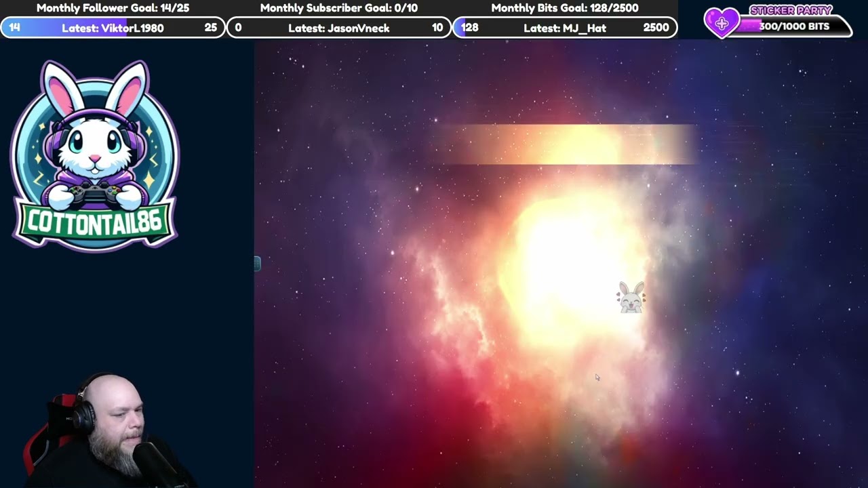This screenshot has height=488, width=868.
Task: Click the "Monthly Follower Goal: 14/25" heading
Action: pos(113,8)
